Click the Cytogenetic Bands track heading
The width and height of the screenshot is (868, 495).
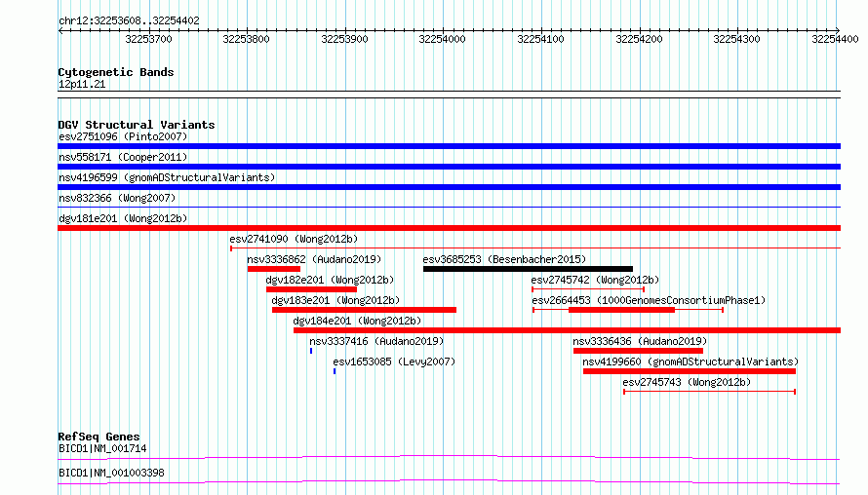(116, 72)
